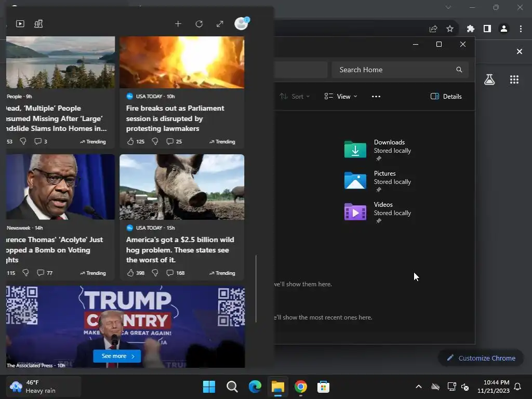Switch to Google Chrome on taskbar

(301, 387)
